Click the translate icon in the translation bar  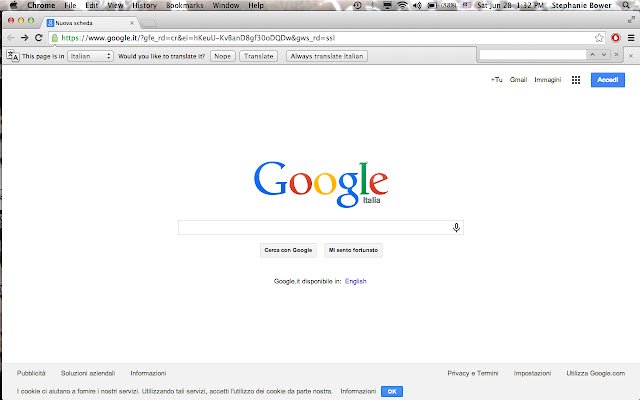pos(13,56)
